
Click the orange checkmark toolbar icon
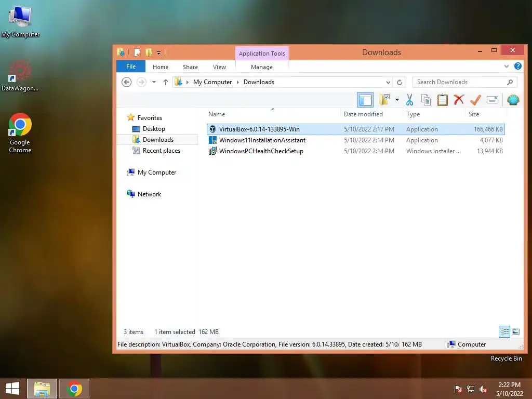tap(475, 100)
